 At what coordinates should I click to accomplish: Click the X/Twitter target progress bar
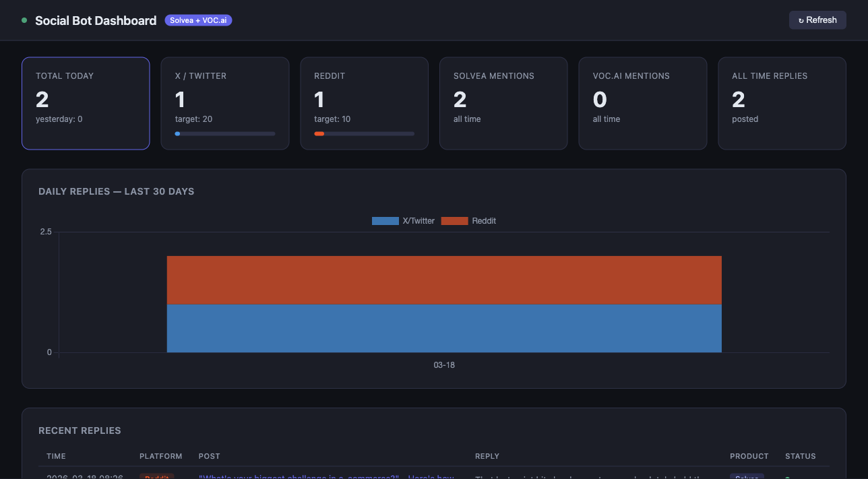tap(224, 133)
